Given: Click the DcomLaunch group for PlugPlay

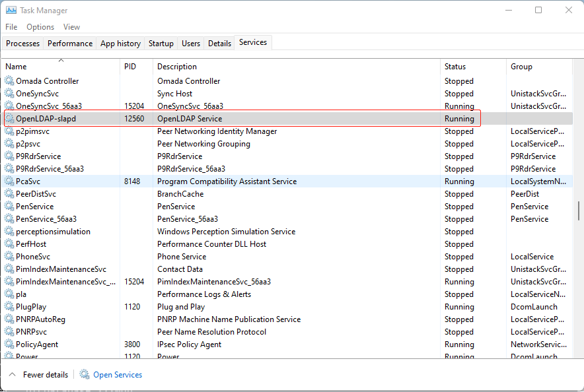Looking at the screenshot, I should [x=534, y=307].
